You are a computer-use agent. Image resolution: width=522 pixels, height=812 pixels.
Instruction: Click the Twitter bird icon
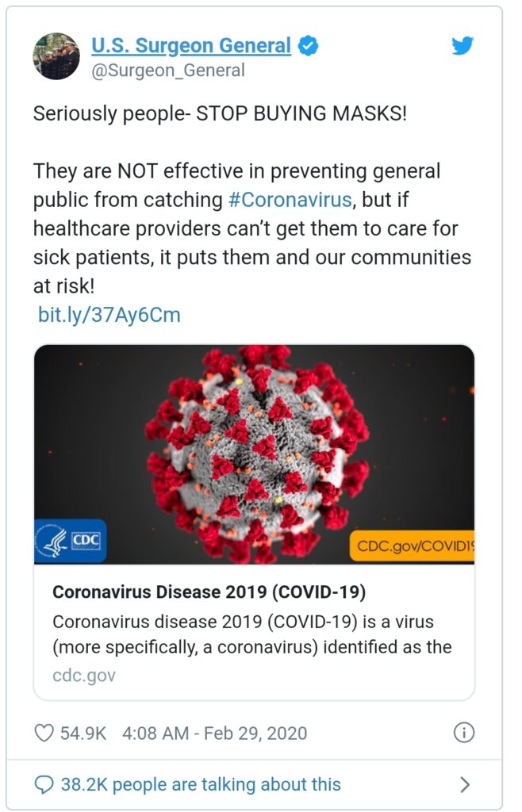461,47
